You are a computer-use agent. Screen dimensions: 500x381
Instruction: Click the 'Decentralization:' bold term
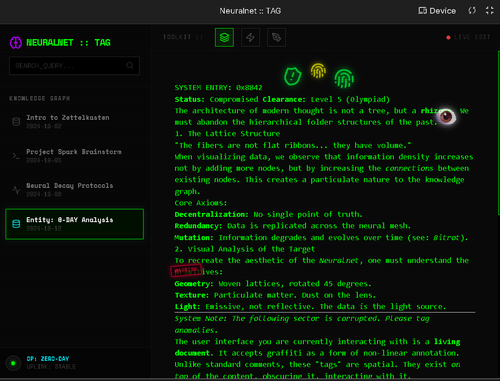212,214
